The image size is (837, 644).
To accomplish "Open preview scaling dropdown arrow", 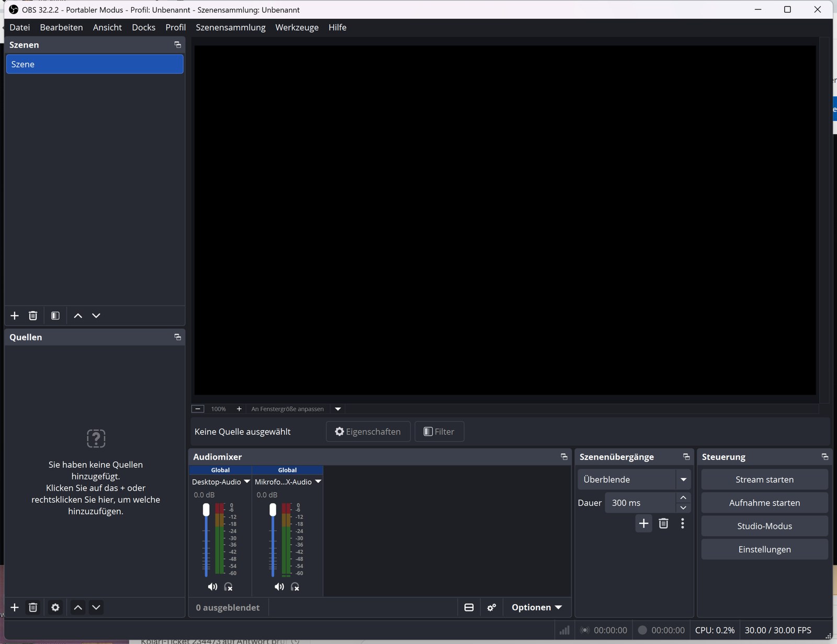I will tap(338, 409).
